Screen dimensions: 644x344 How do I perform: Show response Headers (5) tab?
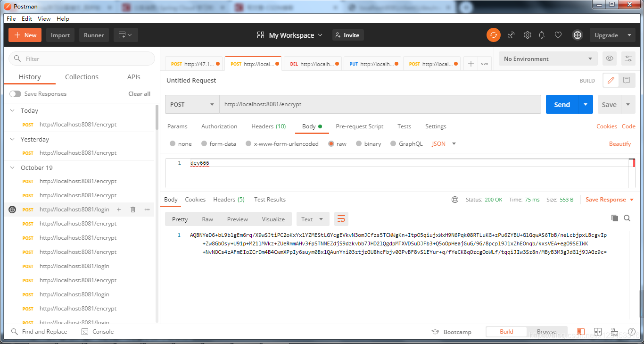point(229,200)
